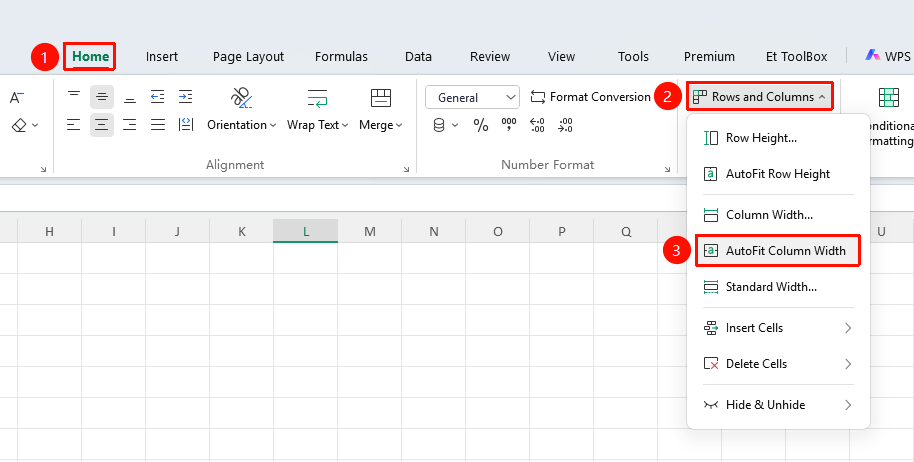Viewport: 914px width, 462px height.
Task: Click the Format Conversion button
Action: 590,97
